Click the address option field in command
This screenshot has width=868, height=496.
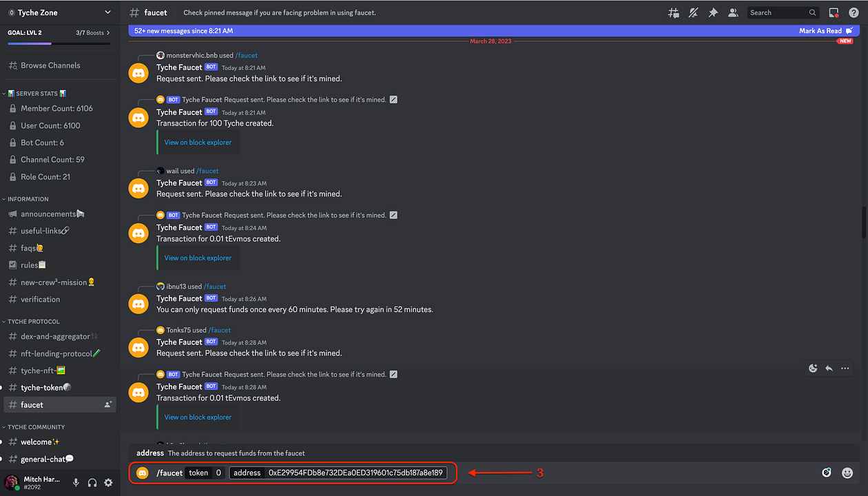338,473
